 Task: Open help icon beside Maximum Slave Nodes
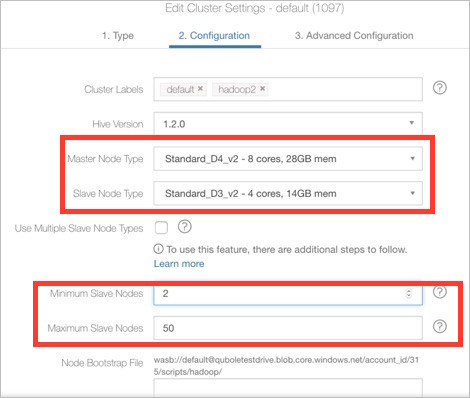[x=440, y=327]
